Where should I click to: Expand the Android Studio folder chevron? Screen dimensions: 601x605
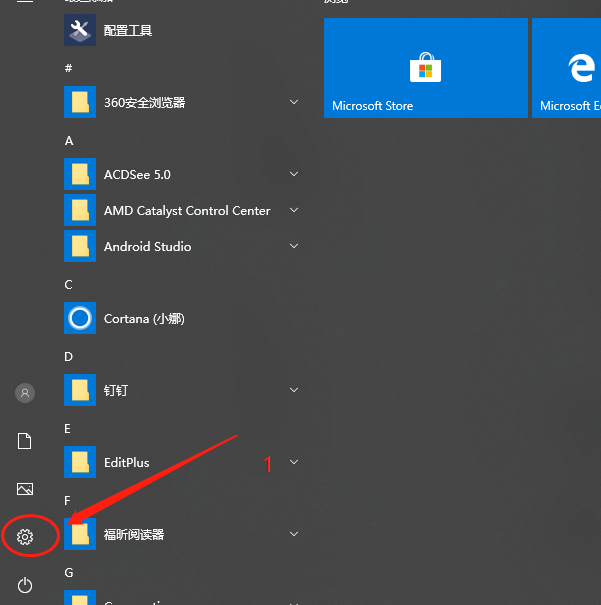pyautogui.click(x=294, y=246)
